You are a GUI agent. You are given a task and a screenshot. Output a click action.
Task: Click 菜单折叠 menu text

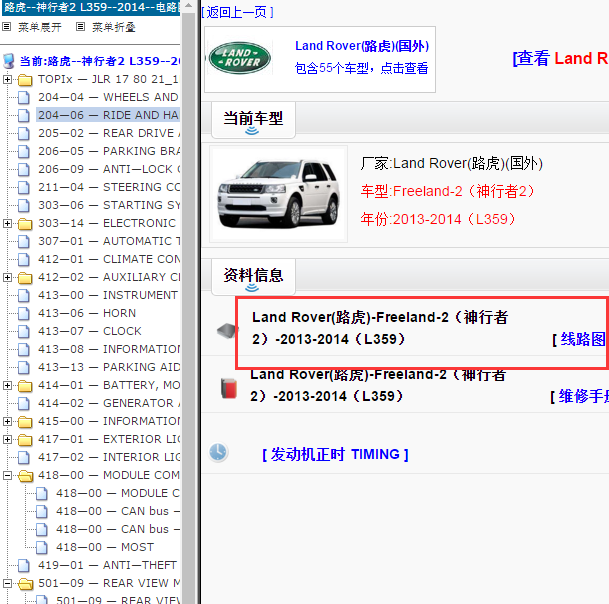click(113, 27)
